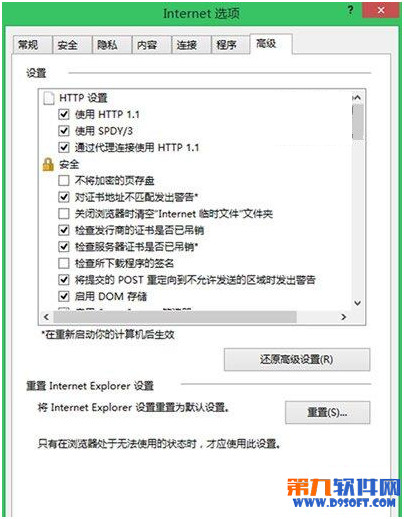Click the help question mark icon

[x=350, y=10]
